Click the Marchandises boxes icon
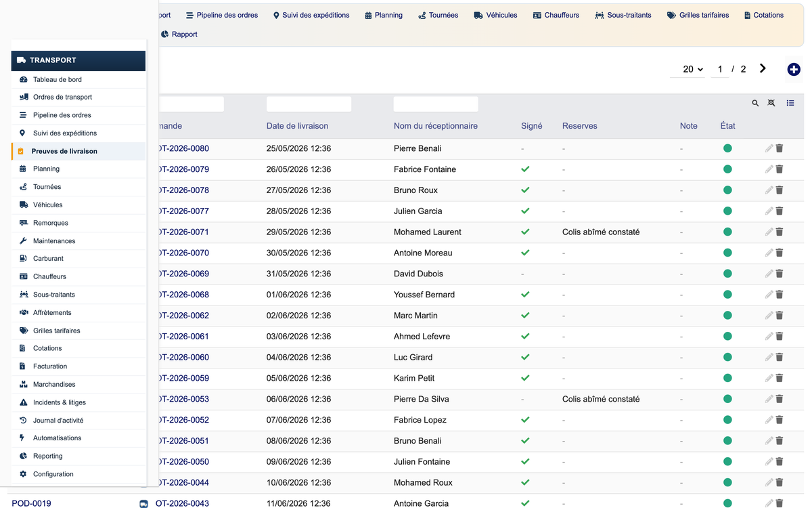Screen dimensions: 812x508 [23, 385]
